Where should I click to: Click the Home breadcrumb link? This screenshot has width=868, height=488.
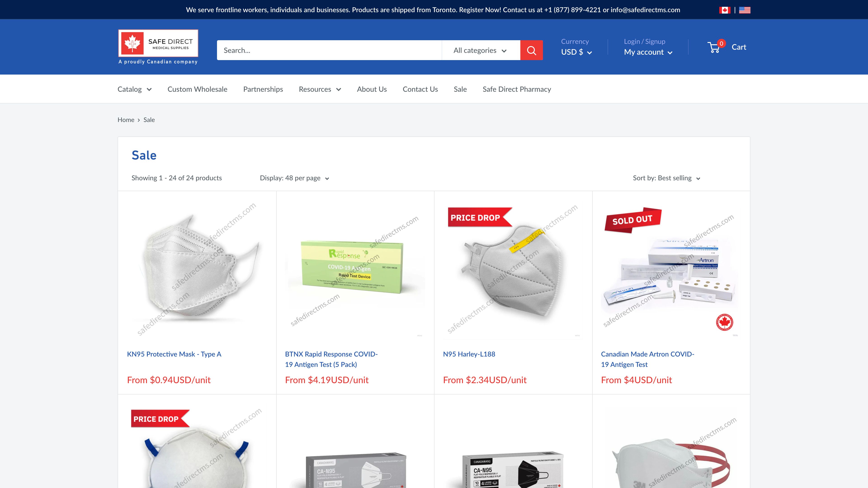coord(126,120)
